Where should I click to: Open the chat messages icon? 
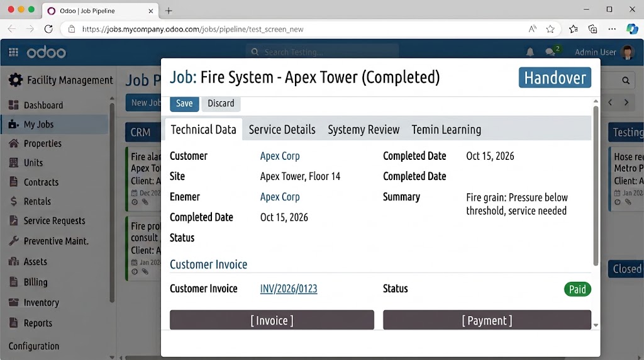pyautogui.click(x=550, y=52)
